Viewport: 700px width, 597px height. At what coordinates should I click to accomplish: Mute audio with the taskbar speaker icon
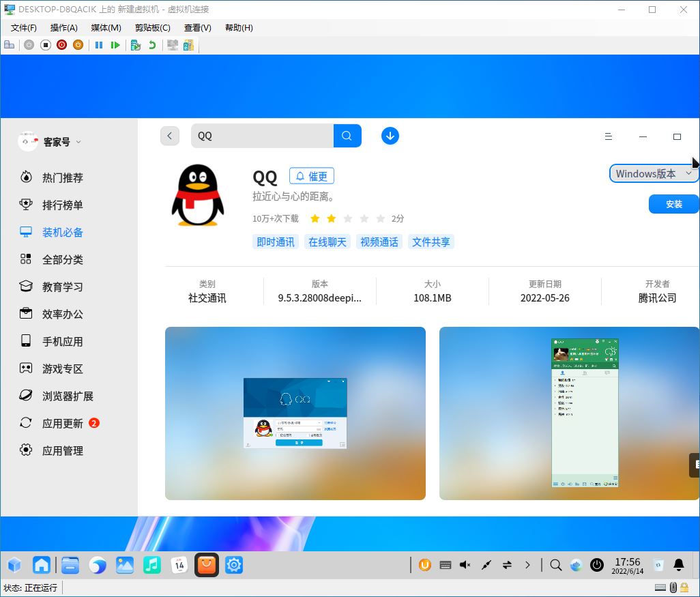pyautogui.click(x=465, y=565)
